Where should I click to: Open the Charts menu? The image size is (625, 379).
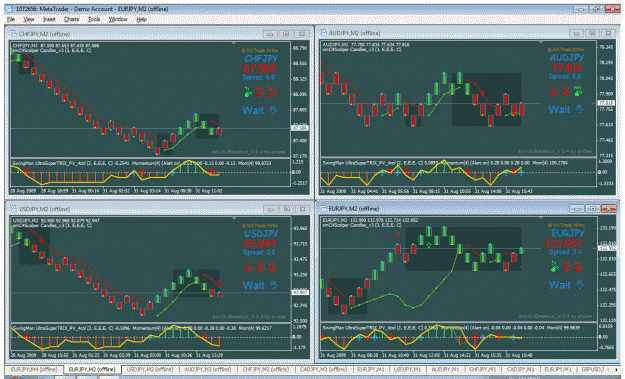(x=71, y=19)
